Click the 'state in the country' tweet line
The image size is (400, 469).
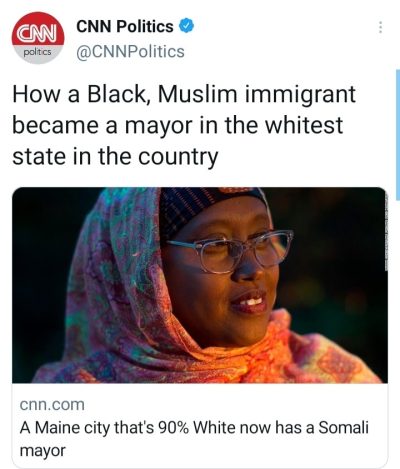(115, 157)
